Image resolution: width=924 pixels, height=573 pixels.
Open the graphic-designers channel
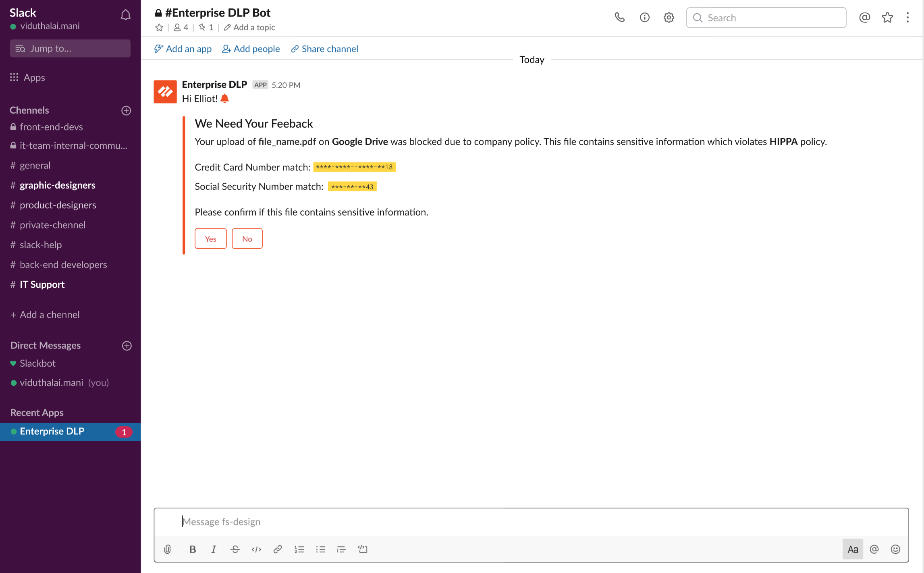click(x=57, y=185)
